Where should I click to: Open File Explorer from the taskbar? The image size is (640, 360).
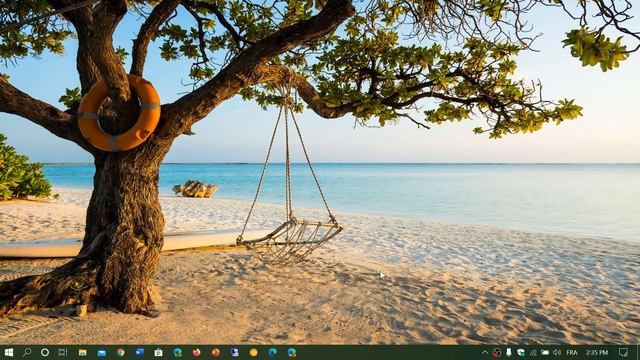coord(82,352)
